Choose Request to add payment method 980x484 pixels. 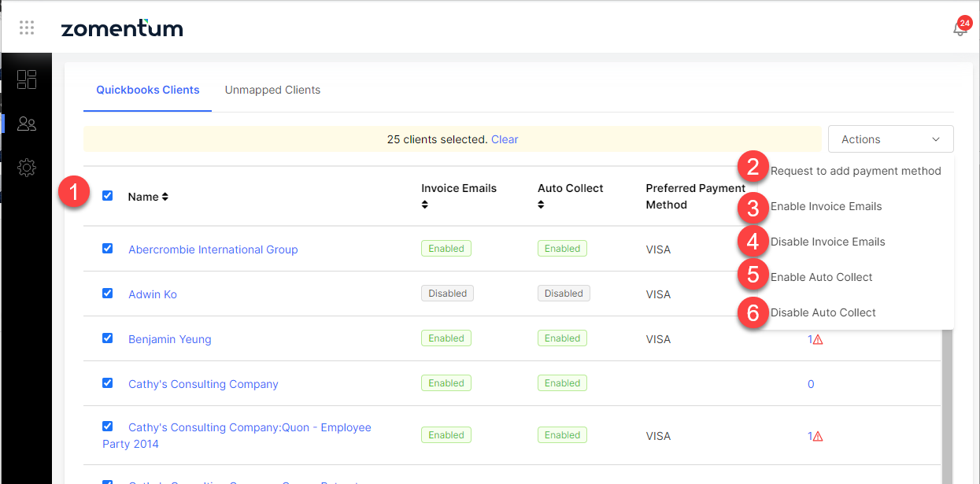(x=856, y=171)
